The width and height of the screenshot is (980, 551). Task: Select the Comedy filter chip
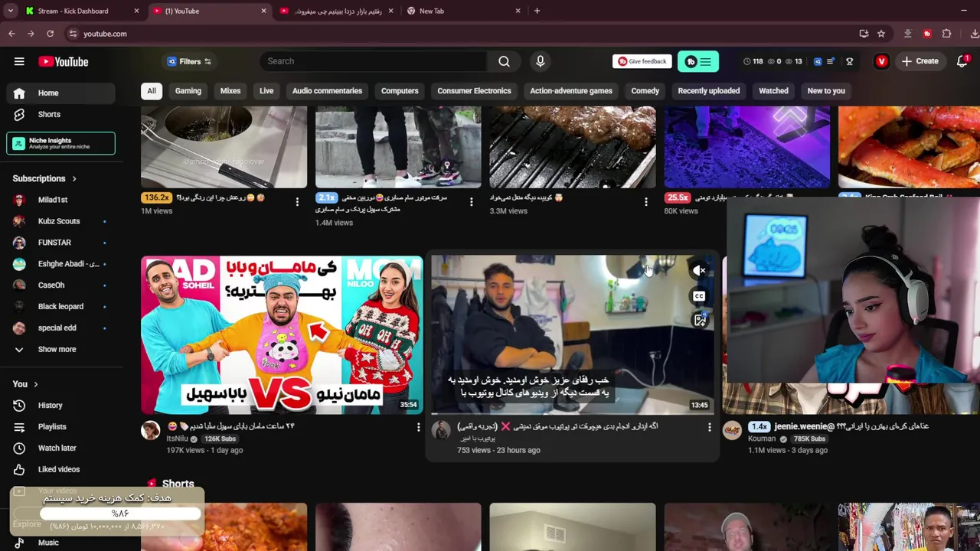click(645, 90)
